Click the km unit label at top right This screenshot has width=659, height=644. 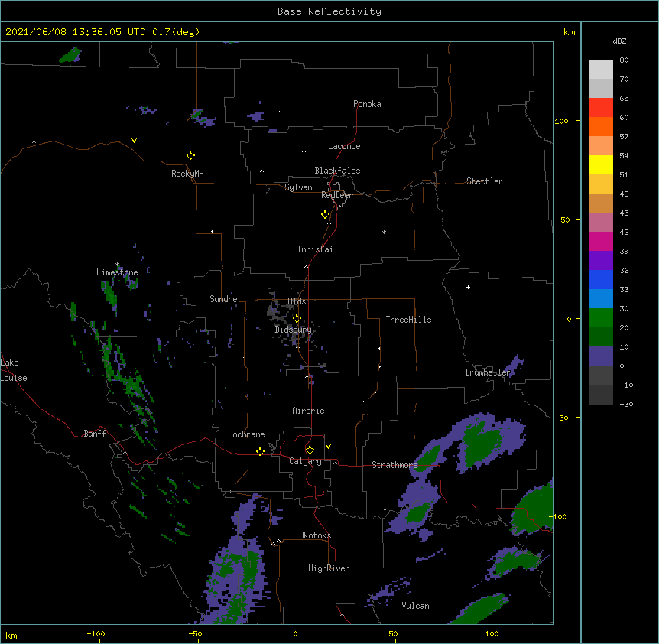pyautogui.click(x=569, y=32)
